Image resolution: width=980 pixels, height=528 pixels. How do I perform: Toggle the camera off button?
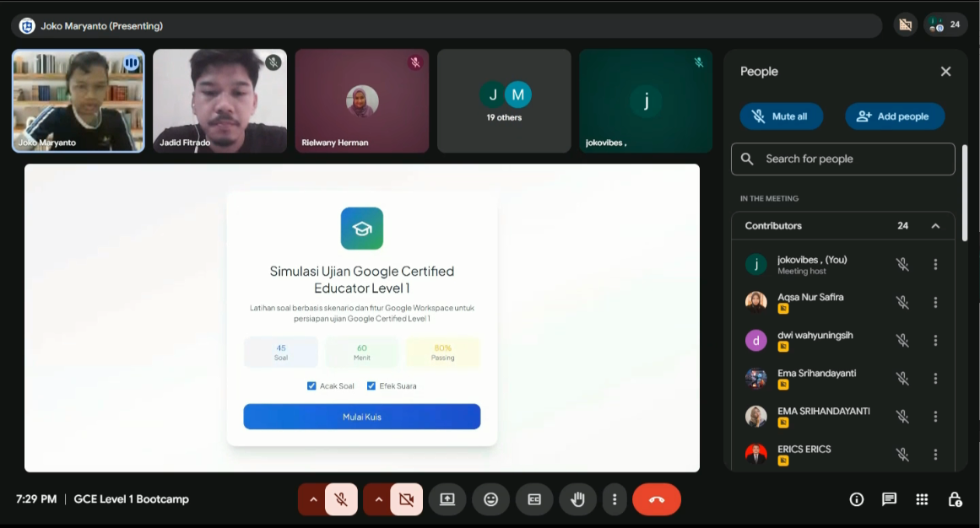pyautogui.click(x=406, y=499)
